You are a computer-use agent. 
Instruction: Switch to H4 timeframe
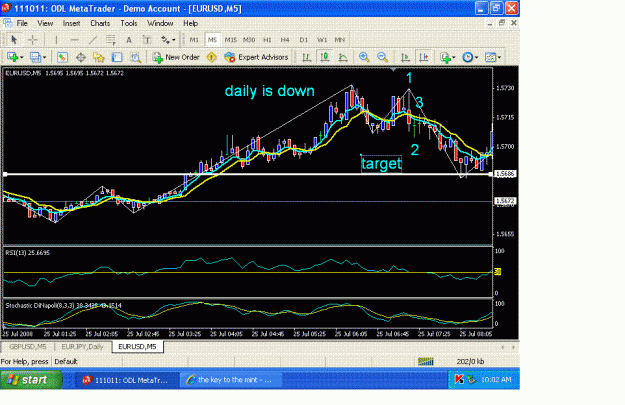pyautogui.click(x=285, y=39)
